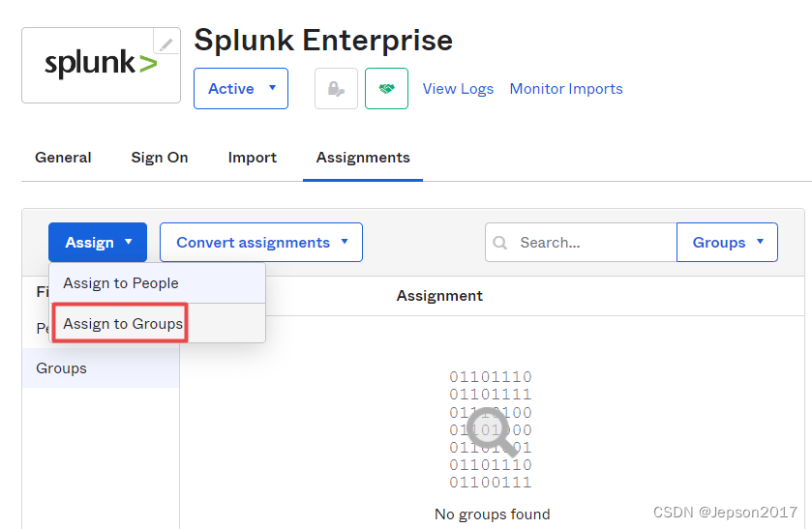Select the Groups filter in sidebar
Image resolution: width=812 pixels, height=529 pixels.
[x=101, y=368]
